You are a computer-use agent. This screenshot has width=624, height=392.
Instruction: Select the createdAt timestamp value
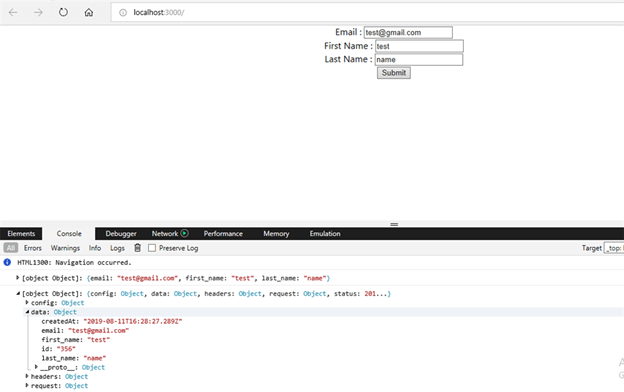(133, 321)
